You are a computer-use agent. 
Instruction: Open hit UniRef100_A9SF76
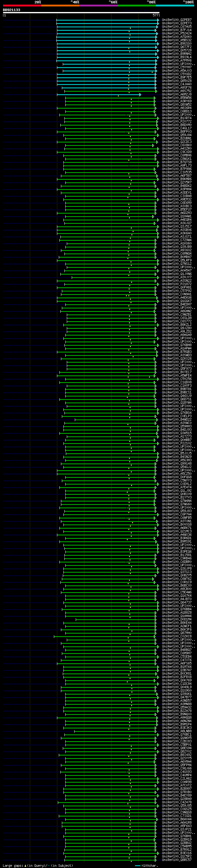pos(177,88)
